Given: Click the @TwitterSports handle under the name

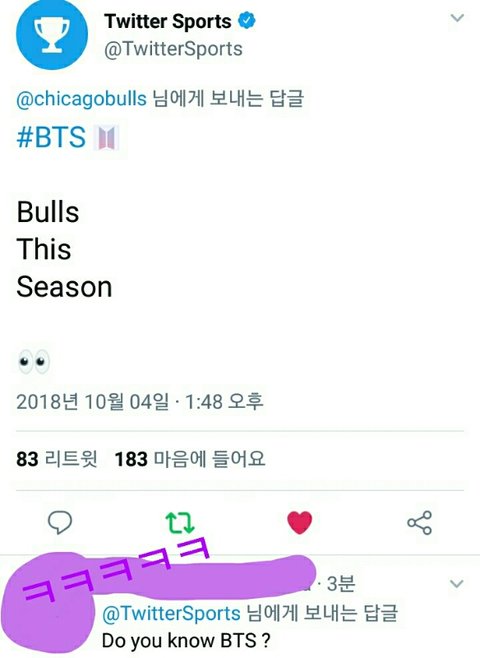Looking at the screenshot, I should tap(173, 49).
